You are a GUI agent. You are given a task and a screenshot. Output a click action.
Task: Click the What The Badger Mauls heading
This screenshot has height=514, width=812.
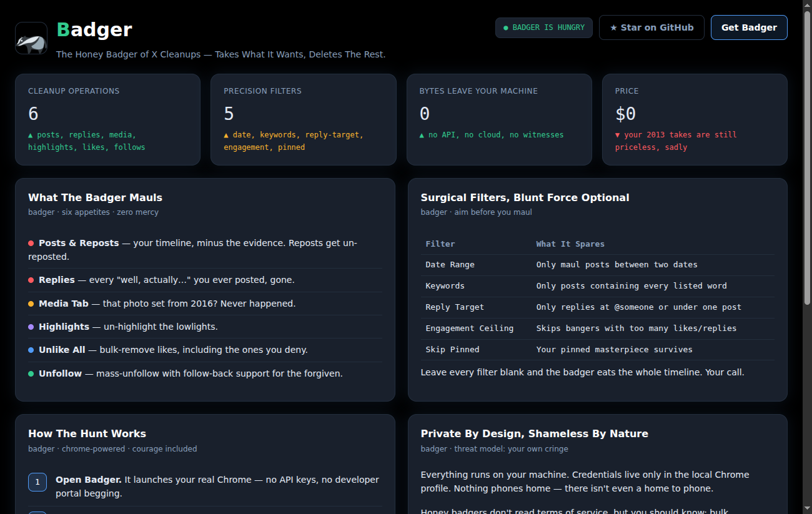pos(95,197)
